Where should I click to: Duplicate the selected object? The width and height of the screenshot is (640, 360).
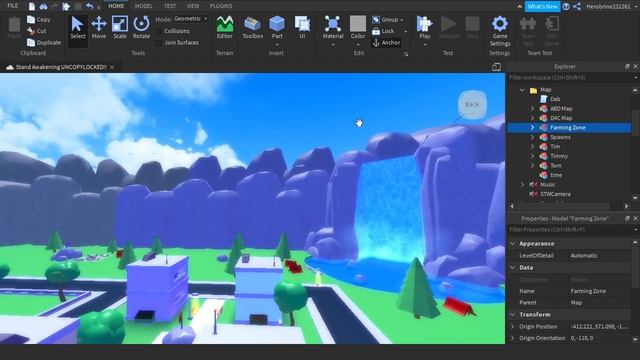click(44, 42)
